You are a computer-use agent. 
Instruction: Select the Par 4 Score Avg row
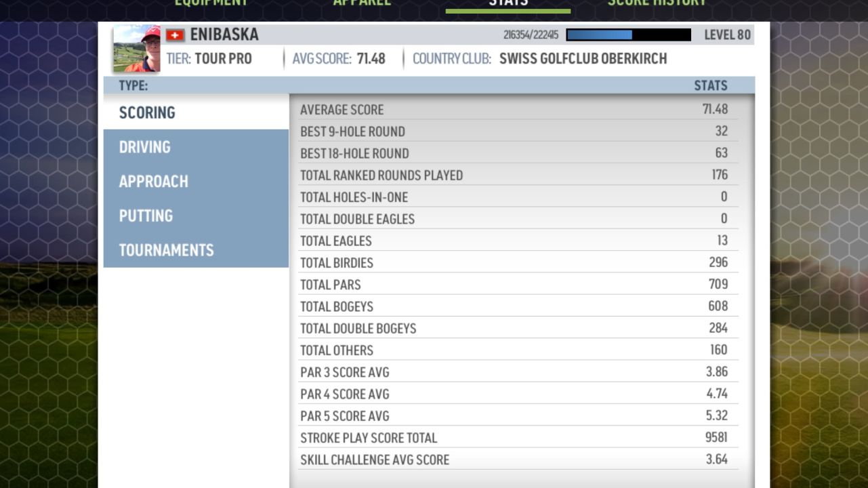pyautogui.click(x=518, y=394)
